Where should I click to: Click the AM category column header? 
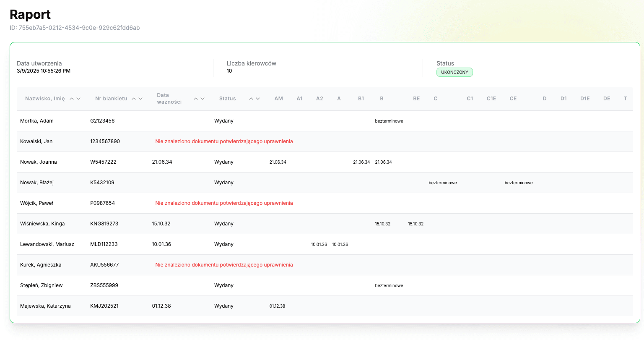click(x=279, y=99)
